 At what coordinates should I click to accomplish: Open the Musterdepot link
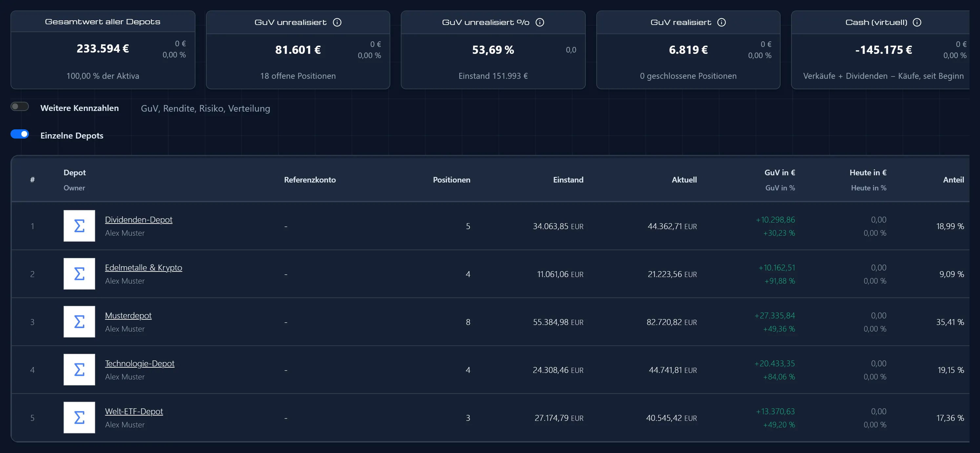128,315
